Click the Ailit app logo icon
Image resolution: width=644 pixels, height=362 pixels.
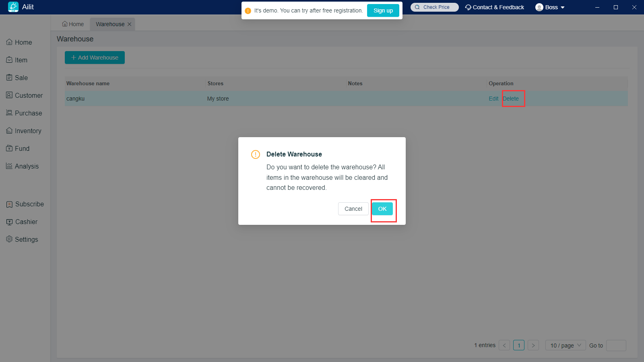click(x=13, y=7)
